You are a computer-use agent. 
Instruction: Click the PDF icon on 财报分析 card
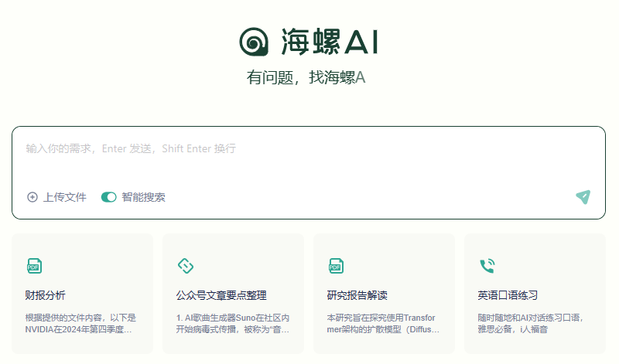(34, 266)
